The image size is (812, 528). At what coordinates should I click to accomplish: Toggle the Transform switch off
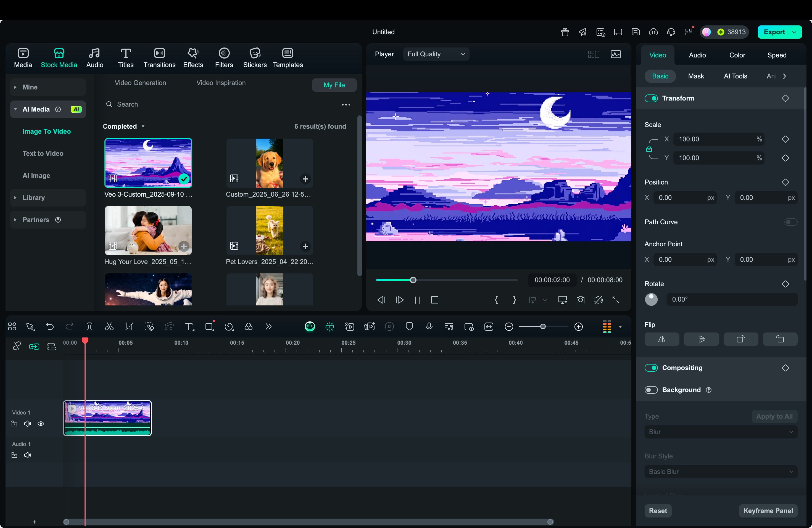coord(651,98)
